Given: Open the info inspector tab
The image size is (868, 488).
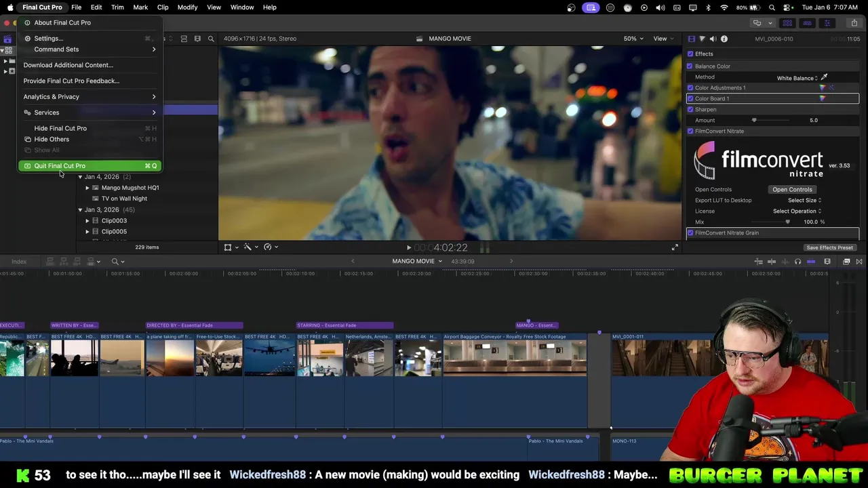Looking at the screenshot, I should point(724,39).
